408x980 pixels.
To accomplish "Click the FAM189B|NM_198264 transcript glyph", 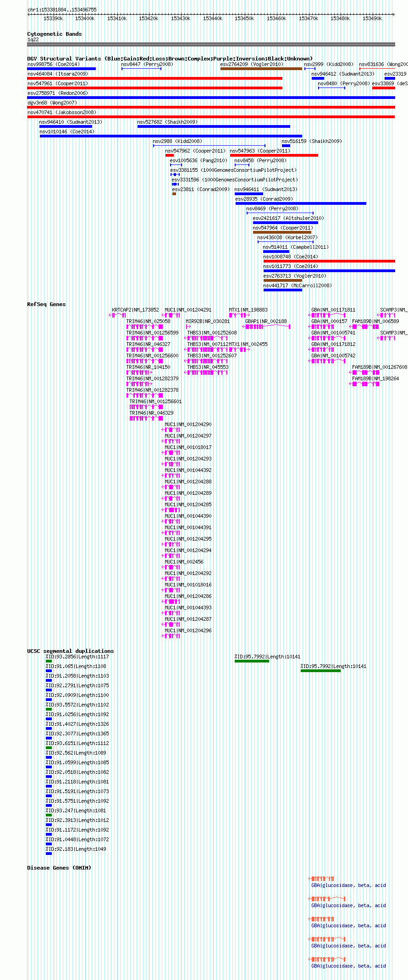I will pyautogui.click(x=364, y=384).
